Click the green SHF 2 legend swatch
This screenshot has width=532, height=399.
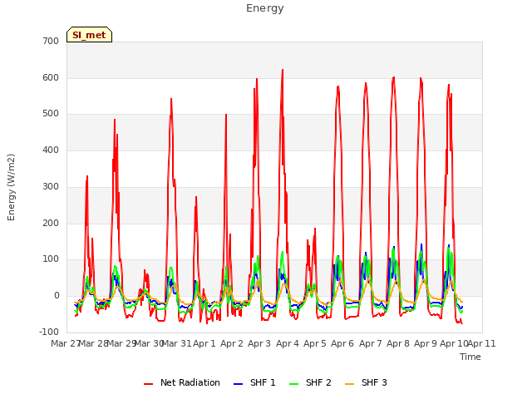point(293,384)
